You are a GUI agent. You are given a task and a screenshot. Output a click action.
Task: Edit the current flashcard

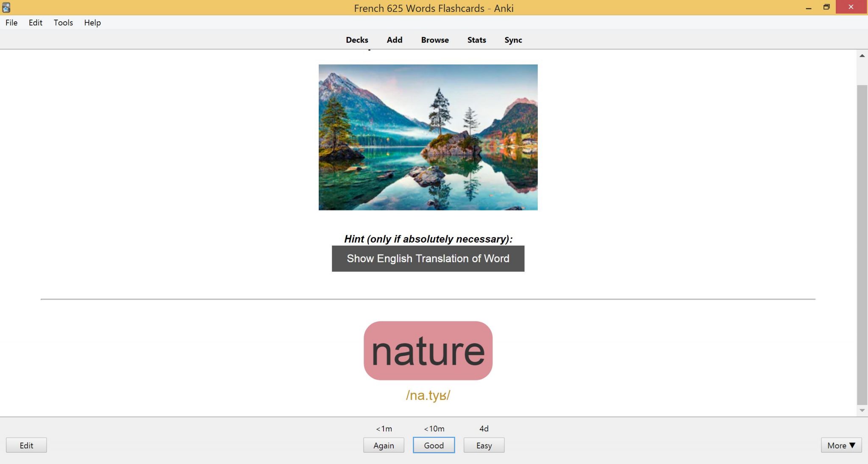pos(26,445)
